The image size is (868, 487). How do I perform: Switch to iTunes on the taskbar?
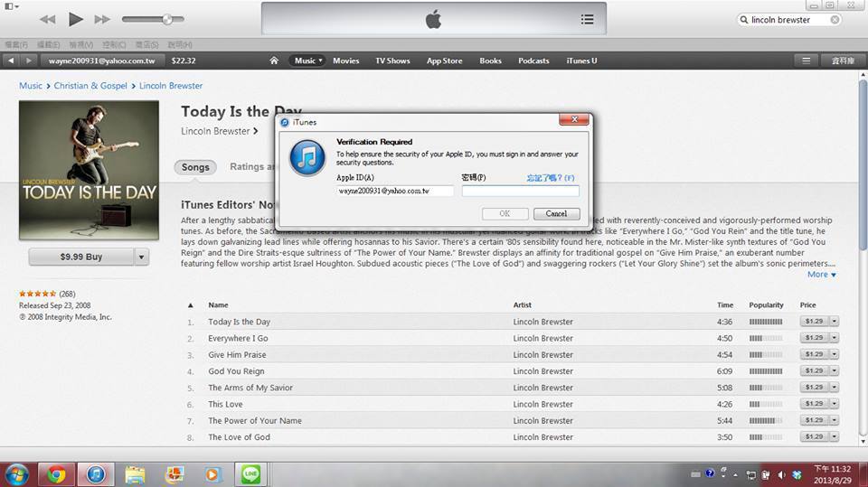click(96, 475)
